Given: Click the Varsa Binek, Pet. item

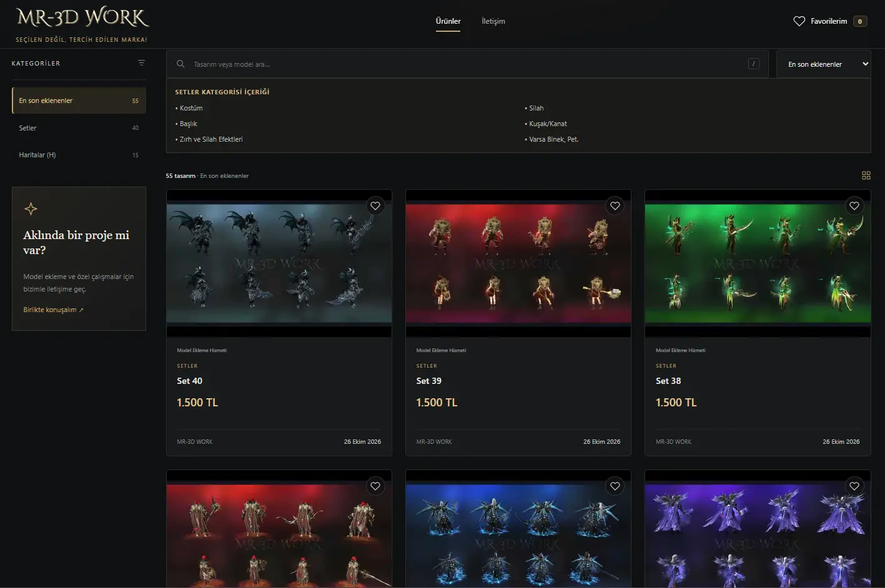Looking at the screenshot, I should click(x=551, y=139).
